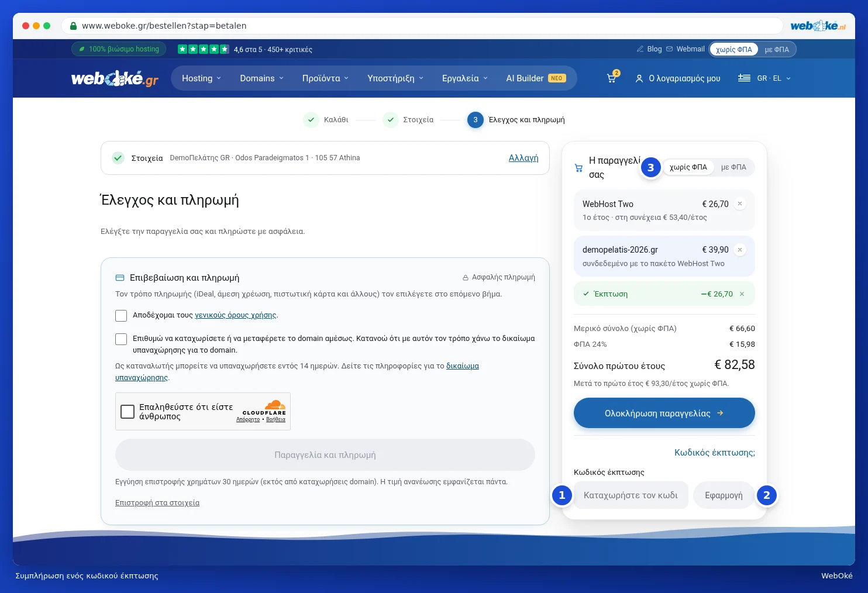Open the Blog pencil icon link
The width and height of the screenshot is (868, 593).
point(640,49)
